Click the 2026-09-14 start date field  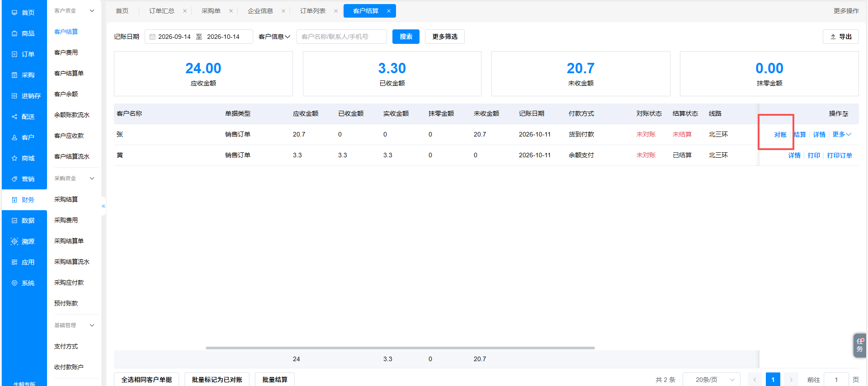pos(175,37)
